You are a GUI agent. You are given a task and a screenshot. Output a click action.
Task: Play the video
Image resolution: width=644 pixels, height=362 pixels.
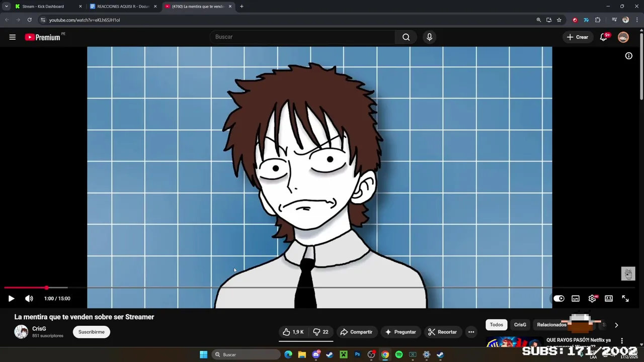pos(11,298)
